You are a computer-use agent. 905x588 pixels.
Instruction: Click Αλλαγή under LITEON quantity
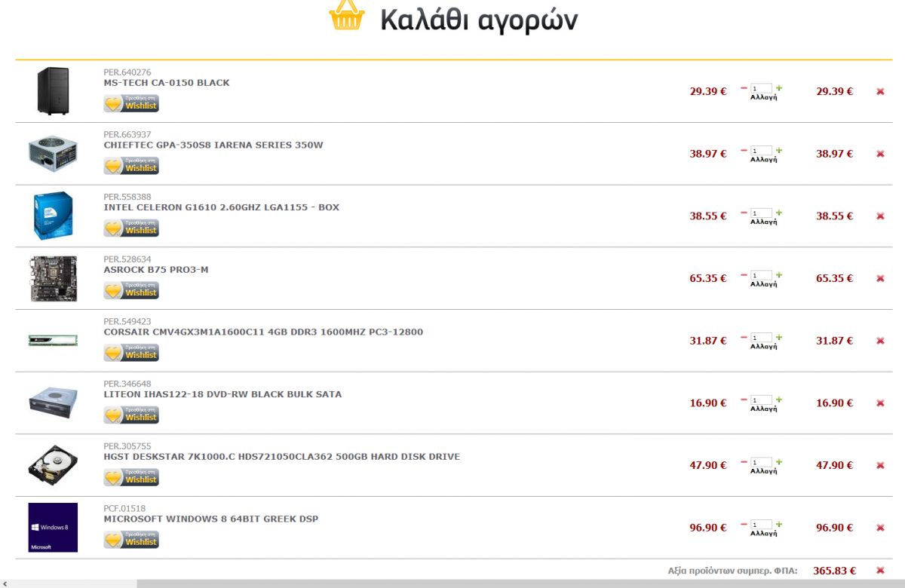[763, 409]
